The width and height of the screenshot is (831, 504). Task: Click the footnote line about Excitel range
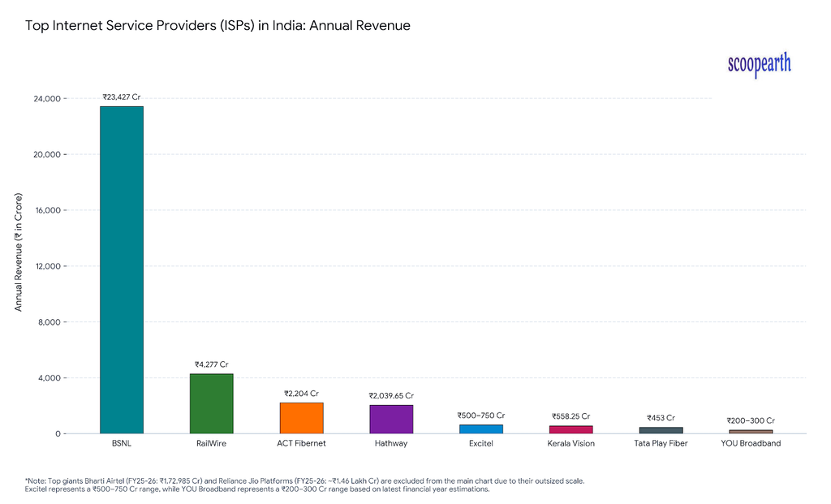[257, 489]
